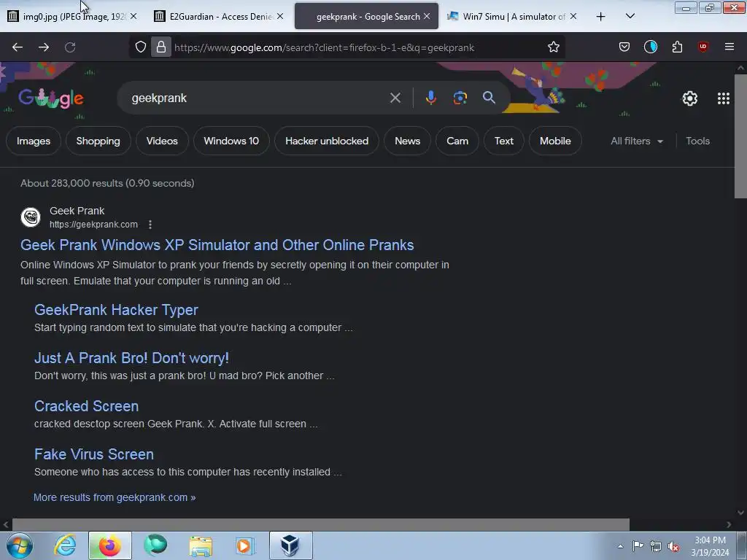Launch Internet Explorer from taskbar
The width and height of the screenshot is (747, 560).
coord(65,545)
